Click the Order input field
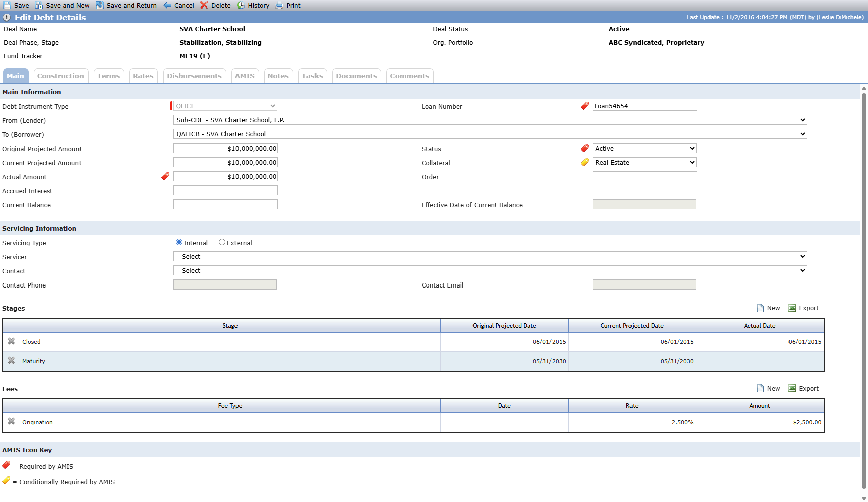Viewport: 868px width, 502px height. tap(645, 176)
